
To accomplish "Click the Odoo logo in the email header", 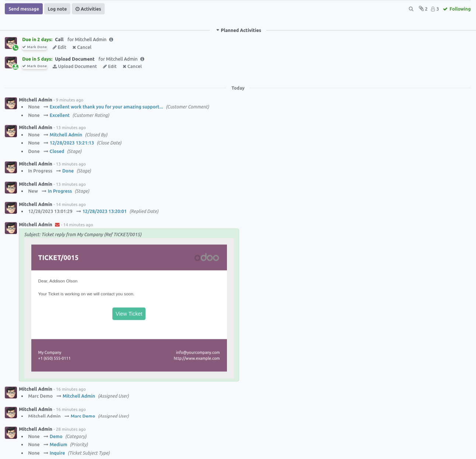I will pyautogui.click(x=207, y=258).
